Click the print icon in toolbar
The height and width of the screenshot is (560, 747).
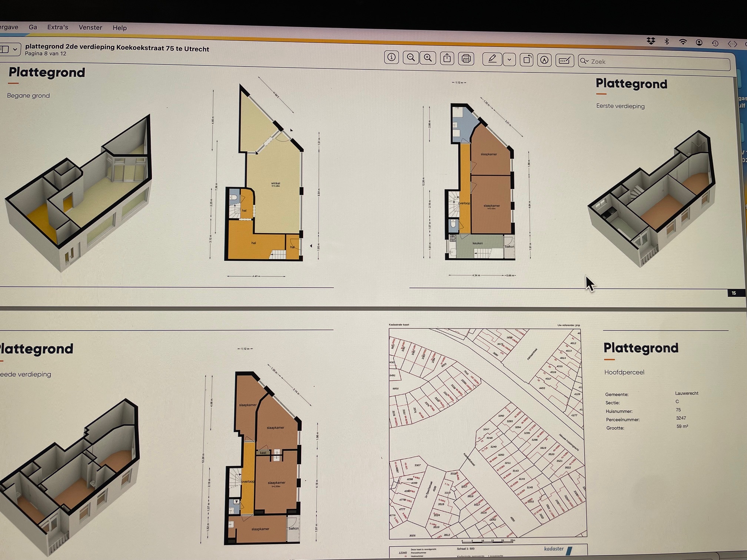pyautogui.click(x=466, y=59)
